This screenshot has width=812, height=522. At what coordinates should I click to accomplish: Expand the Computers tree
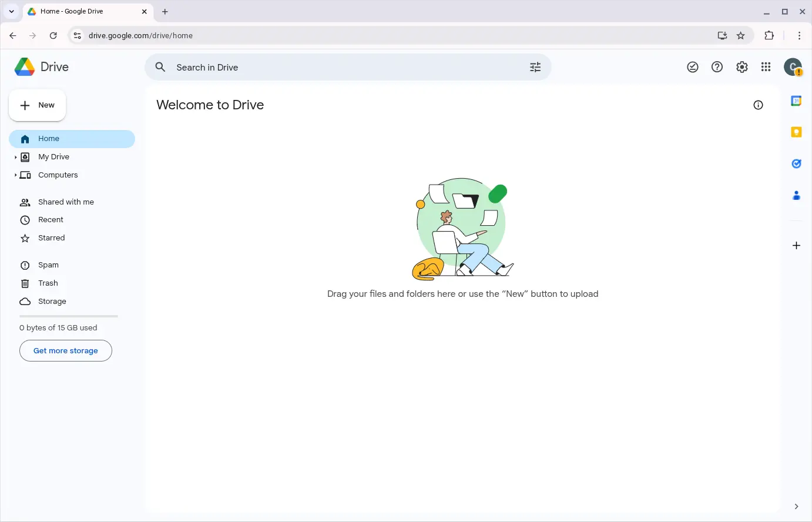pyautogui.click(x=15, y=175)
